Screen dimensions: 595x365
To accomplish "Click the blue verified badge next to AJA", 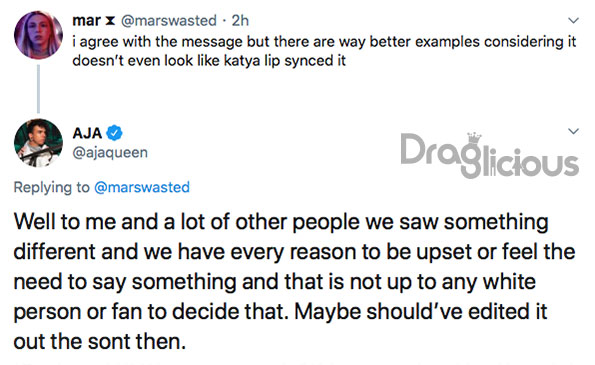I will coord(114,133).
